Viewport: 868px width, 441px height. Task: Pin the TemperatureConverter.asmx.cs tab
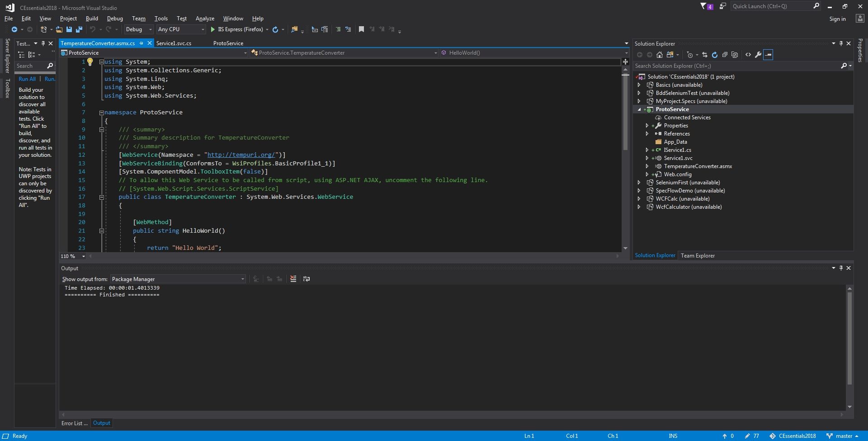point(142,43)
